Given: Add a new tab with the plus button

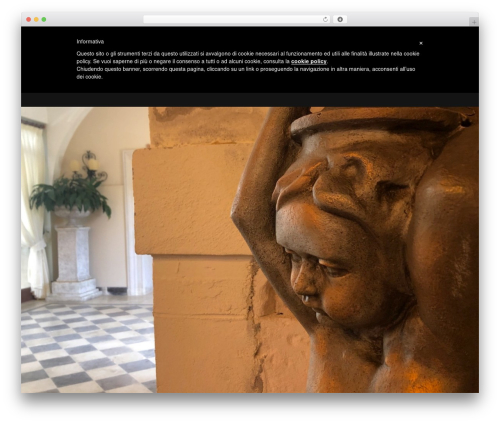Looking at the screenshot, I should 474,22.
